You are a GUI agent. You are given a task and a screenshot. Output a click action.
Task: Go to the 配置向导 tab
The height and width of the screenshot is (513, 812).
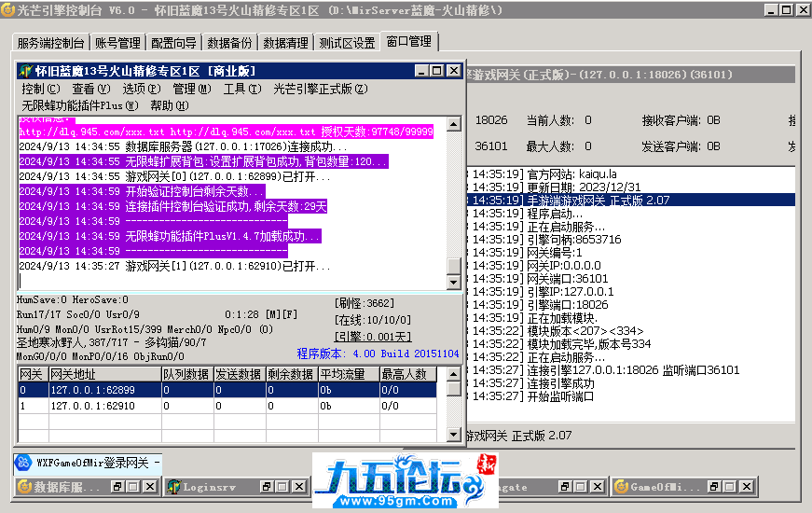click(173, 43)
